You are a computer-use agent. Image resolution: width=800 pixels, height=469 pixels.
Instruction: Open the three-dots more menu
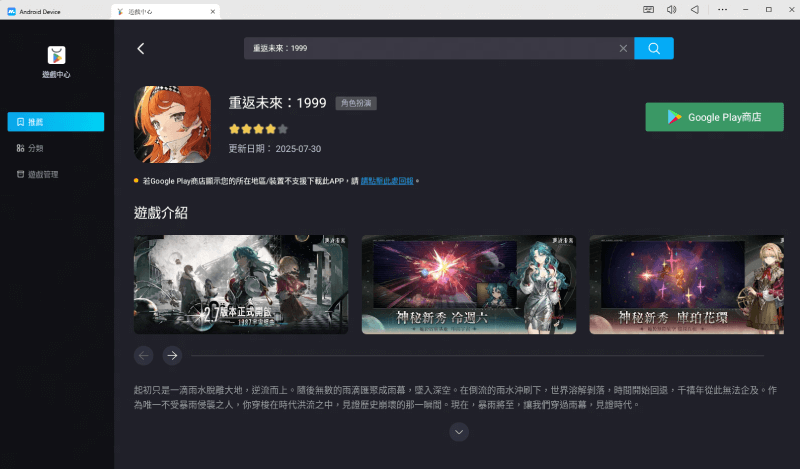[722, 10]
